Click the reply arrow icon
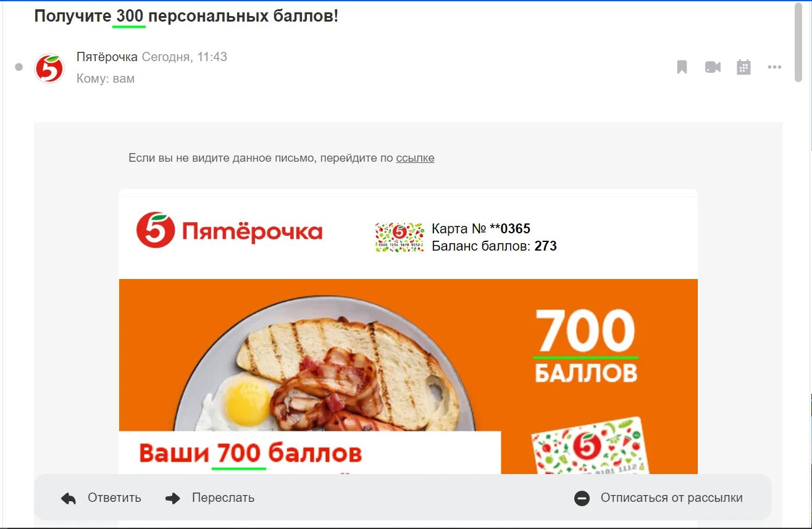The image size is (812, 529). tap(69, 498)
